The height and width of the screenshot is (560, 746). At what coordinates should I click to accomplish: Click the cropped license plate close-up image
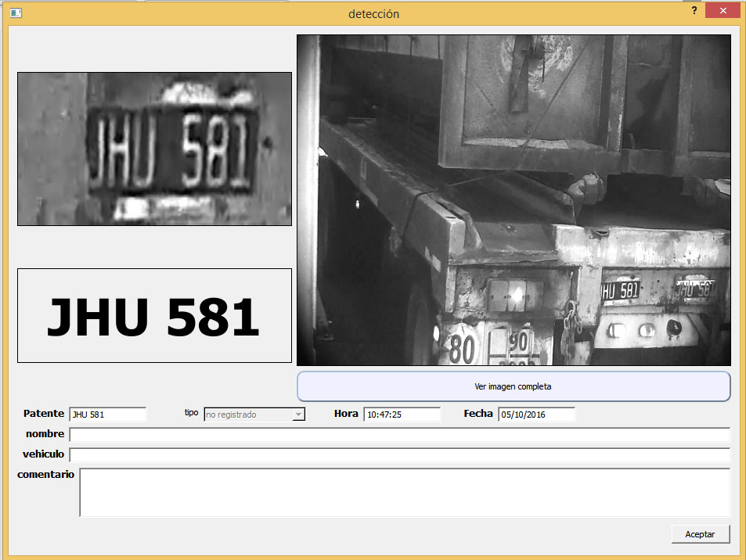click(154, 149)
